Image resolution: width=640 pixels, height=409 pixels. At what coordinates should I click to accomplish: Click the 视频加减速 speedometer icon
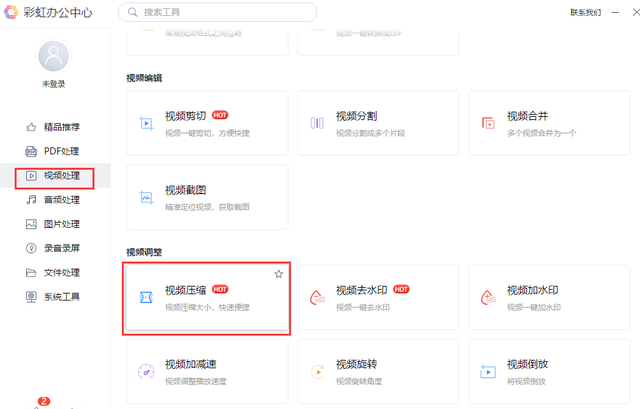tap(146, 371)
